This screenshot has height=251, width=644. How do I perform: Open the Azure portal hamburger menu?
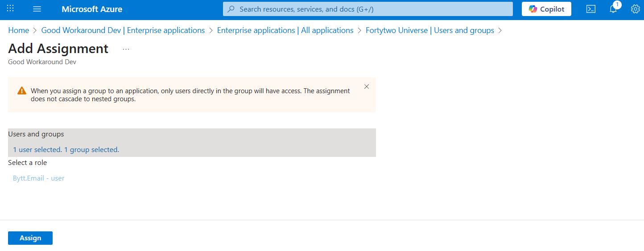point(37,9)
